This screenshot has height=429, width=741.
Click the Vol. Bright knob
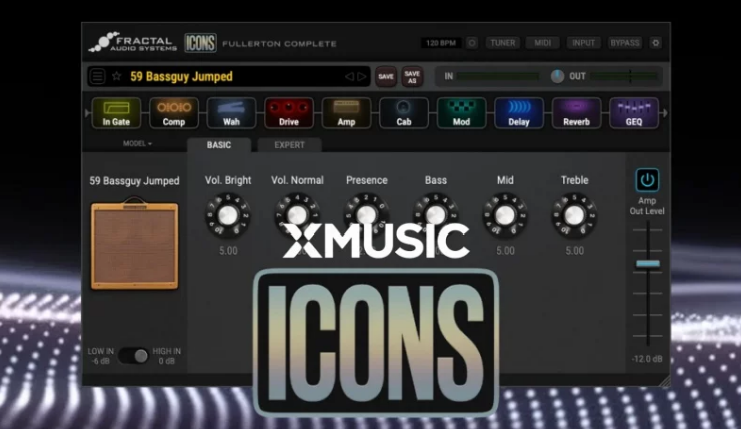pyautogui.click(x=228, y=215)
